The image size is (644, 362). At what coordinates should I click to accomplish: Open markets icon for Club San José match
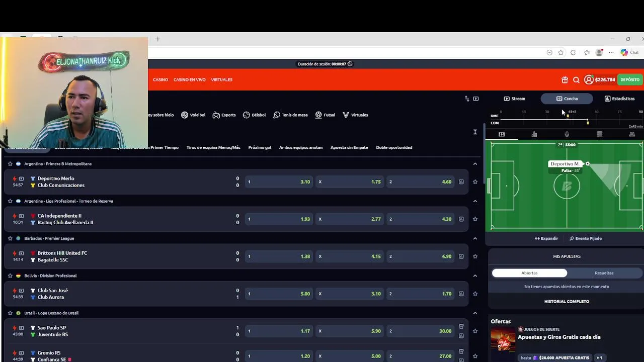pos(461,294)
